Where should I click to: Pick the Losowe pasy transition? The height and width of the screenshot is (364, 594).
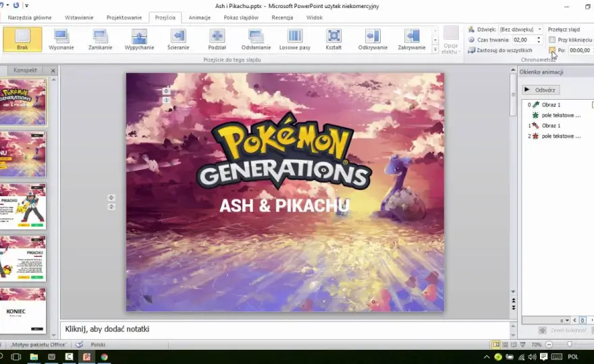[295, 39]
